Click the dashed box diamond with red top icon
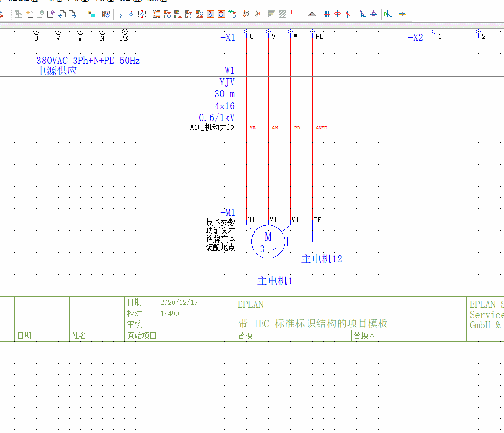Viewport: 504px width, 433px height. coord(131,14)
